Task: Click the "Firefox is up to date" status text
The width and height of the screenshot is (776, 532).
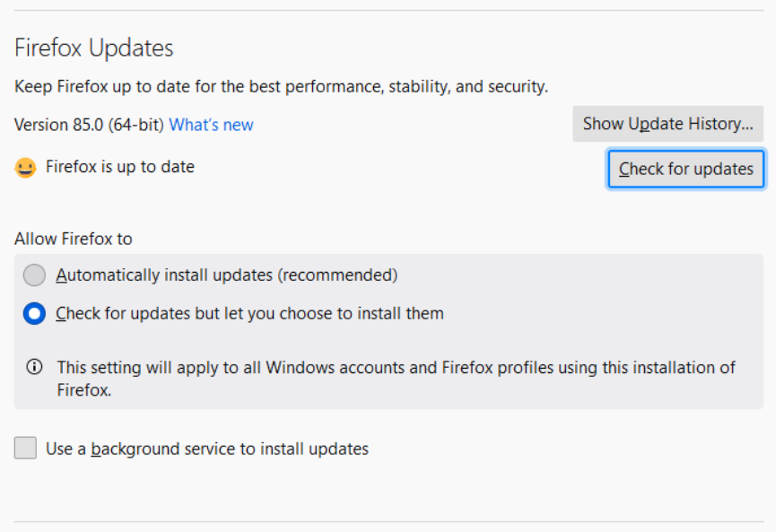Action: tap(119, 167)
